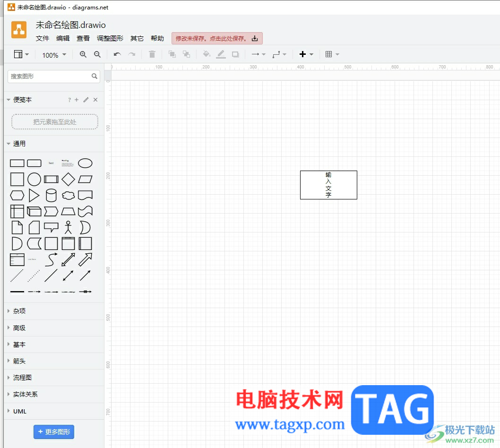Edit the scratchpad with pencil icon

(86, 100)
